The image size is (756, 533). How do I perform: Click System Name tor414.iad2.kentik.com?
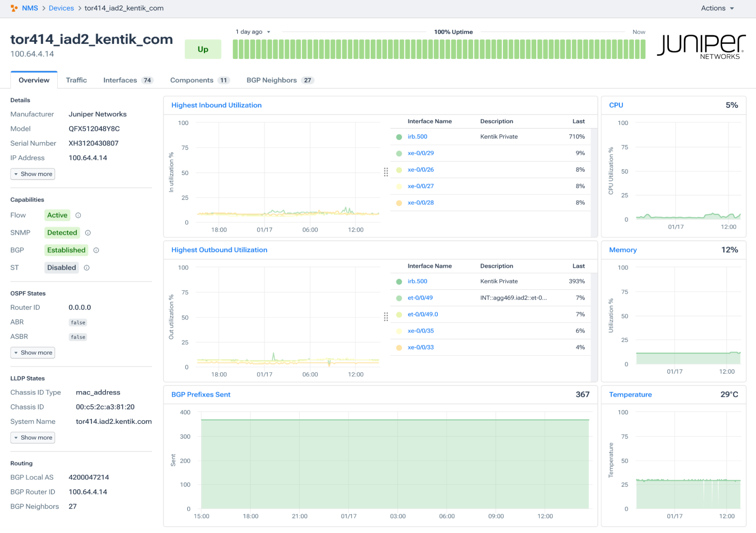pyautogui.click(x=114, y=422)
